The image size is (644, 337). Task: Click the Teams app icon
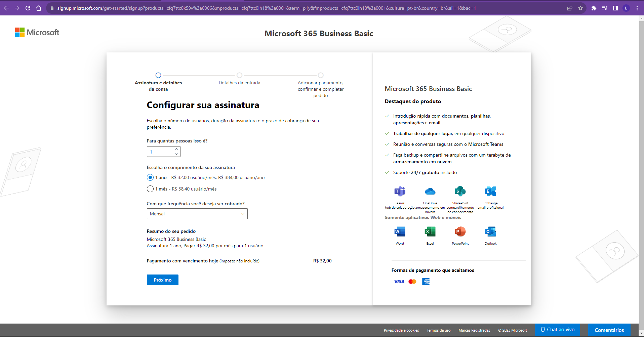tap(400, 191)
